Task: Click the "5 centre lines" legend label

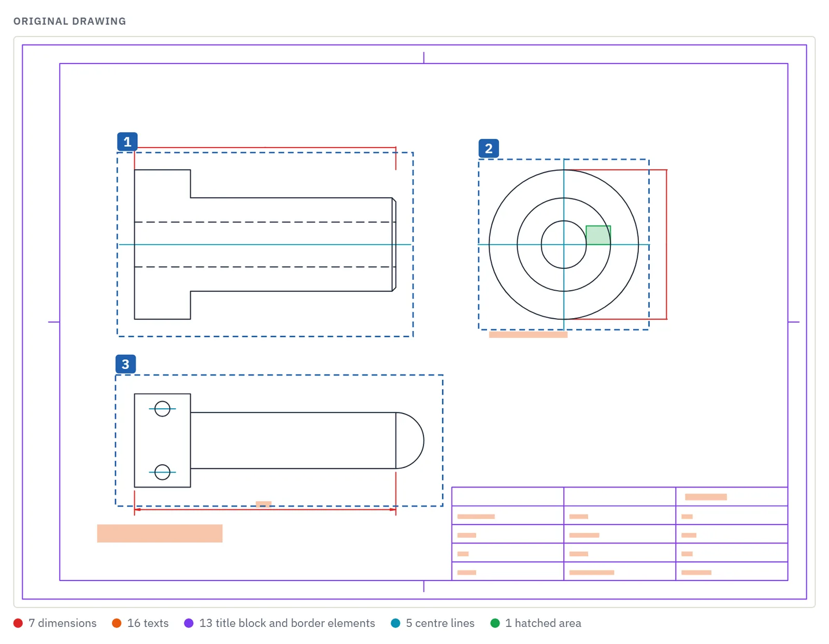Action: coord(440,623)
